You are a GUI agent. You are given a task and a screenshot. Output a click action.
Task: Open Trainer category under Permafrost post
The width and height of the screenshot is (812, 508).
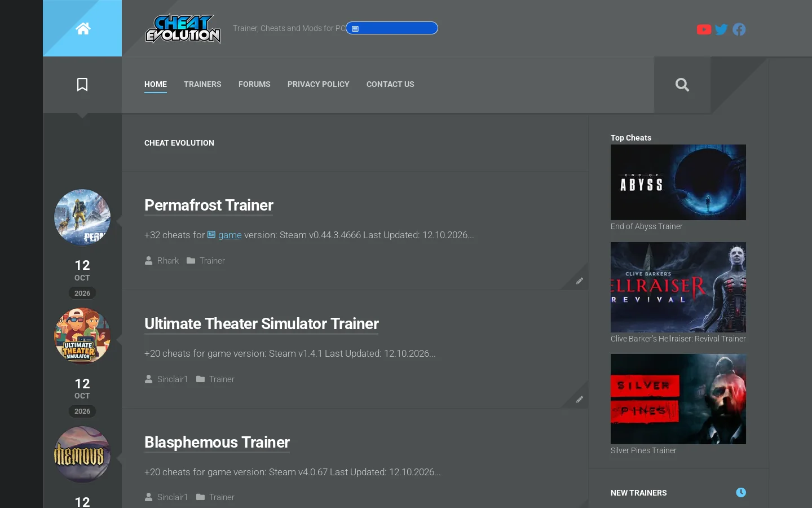pyautogui.click(x=212, y=261)
